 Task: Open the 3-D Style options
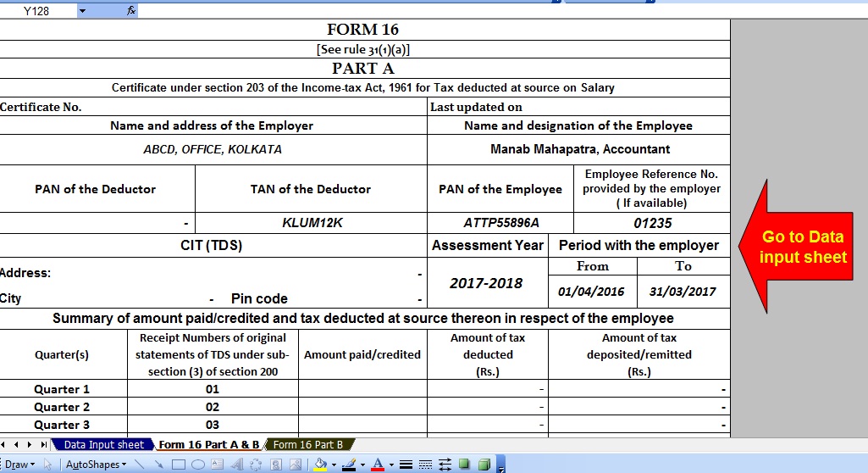(484, 465)
